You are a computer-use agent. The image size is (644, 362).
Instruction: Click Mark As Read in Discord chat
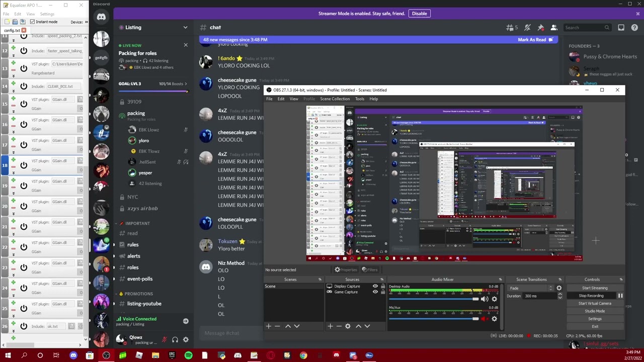[x=535, y=40]
